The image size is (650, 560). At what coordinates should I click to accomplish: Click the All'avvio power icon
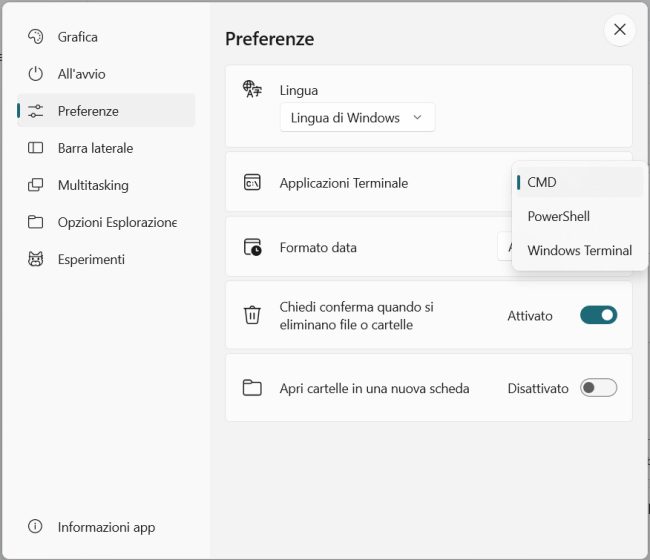[36, 74]
